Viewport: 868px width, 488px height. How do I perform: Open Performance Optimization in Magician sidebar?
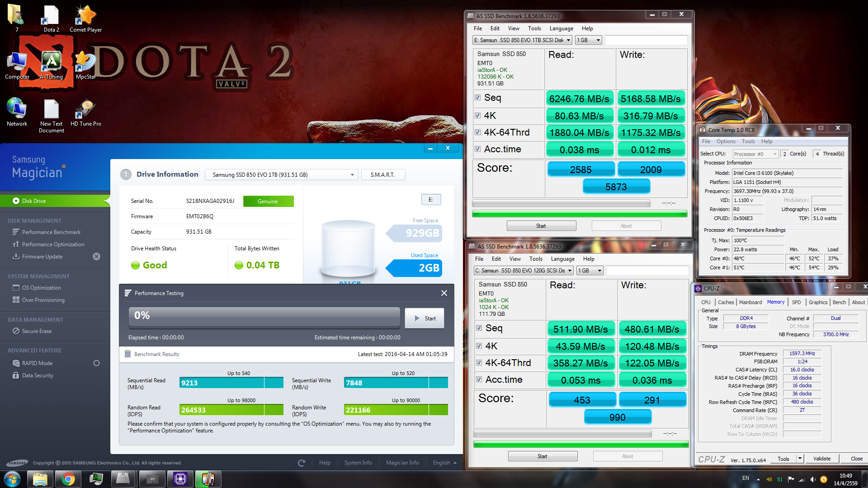[53, 244]
